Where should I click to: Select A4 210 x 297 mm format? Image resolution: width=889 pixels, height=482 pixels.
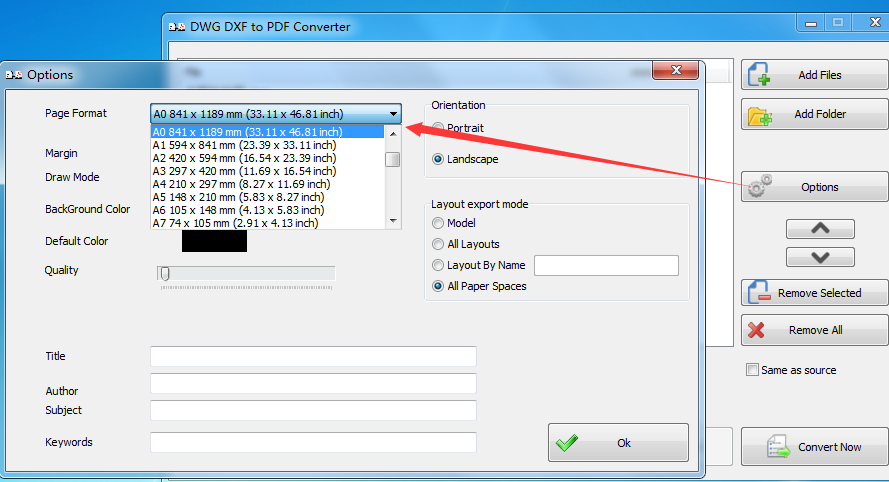tap(268, 184)
